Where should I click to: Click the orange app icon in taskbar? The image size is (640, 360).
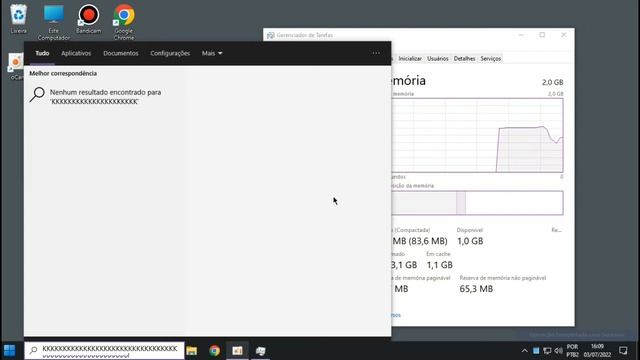pyautogui.click(x=237, y=351)
